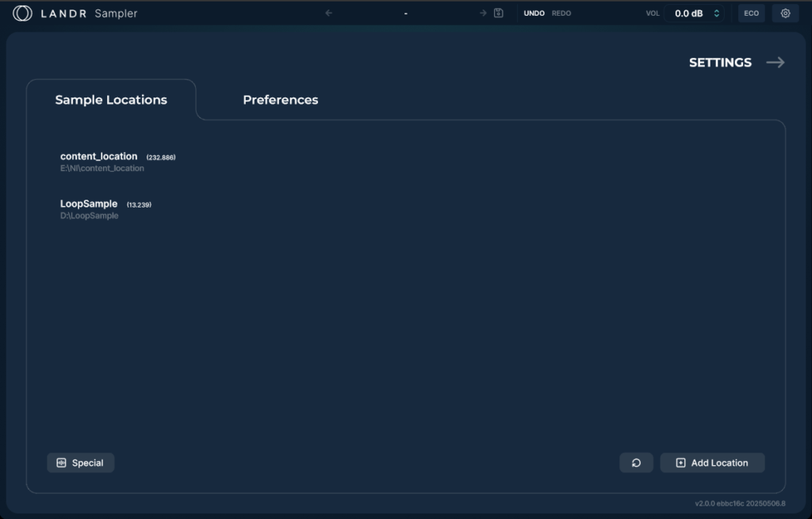812x519 pixels.
Task: Open settings via the gear icon
Action: pos(786,13)
